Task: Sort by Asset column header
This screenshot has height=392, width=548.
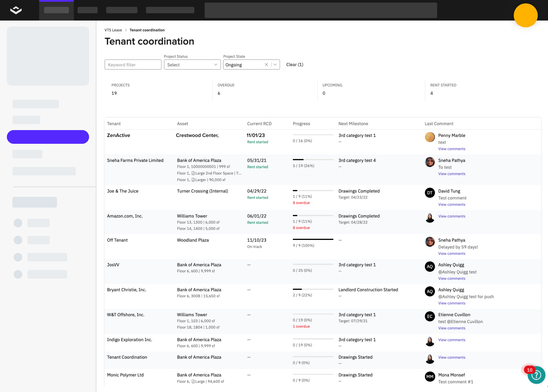Action: coord(183,124)
